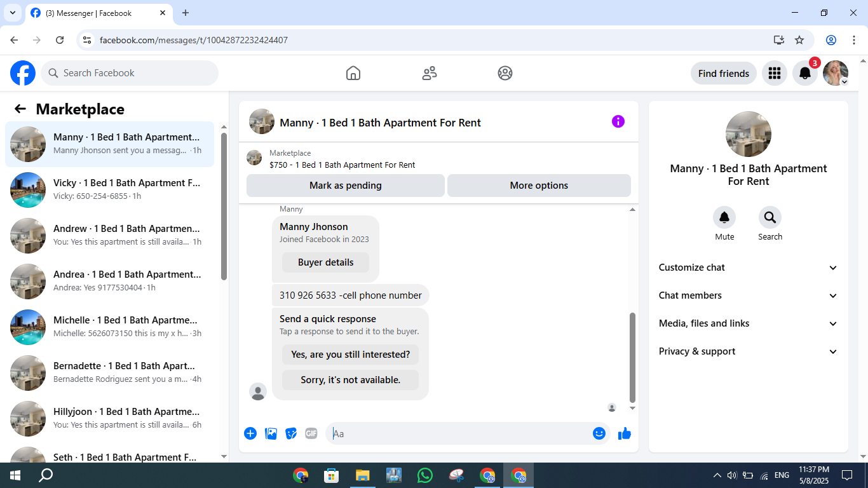Open the taskbar clock showing 11:37 PM
The height and width of the screenshot is (488, 868).
click(813, 475)
